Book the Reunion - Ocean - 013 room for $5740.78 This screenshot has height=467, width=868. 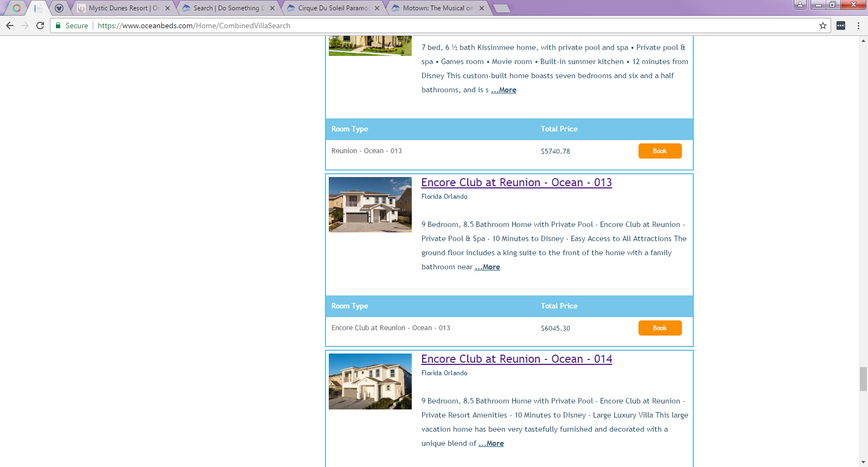[x=660, y=151]
